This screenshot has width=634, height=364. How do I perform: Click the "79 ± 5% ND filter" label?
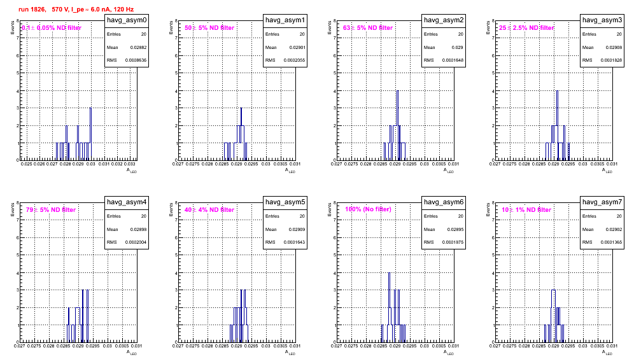click(51, 210)
